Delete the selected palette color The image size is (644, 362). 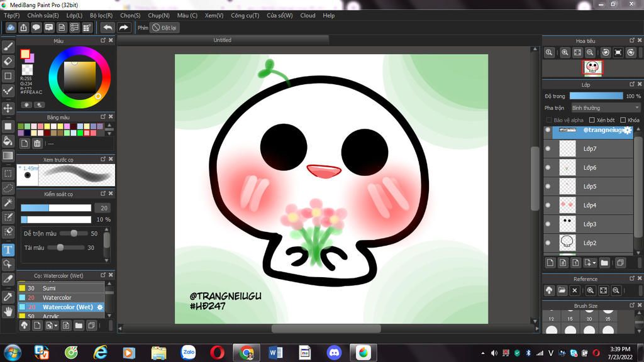pyautogui.click(x=37, y=143)
